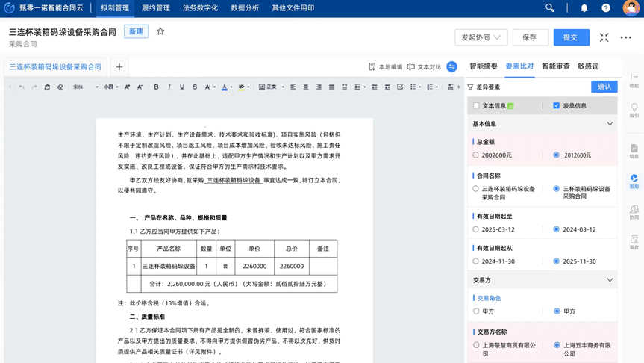Screen dimensions: 644x363
Task: Toggle underline formatting
Action: click(182, 87)
